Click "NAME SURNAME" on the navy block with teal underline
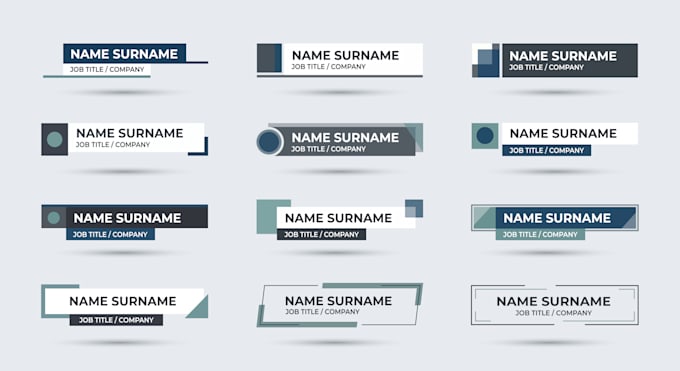This screenshot has width=680, height=371. 124,54
